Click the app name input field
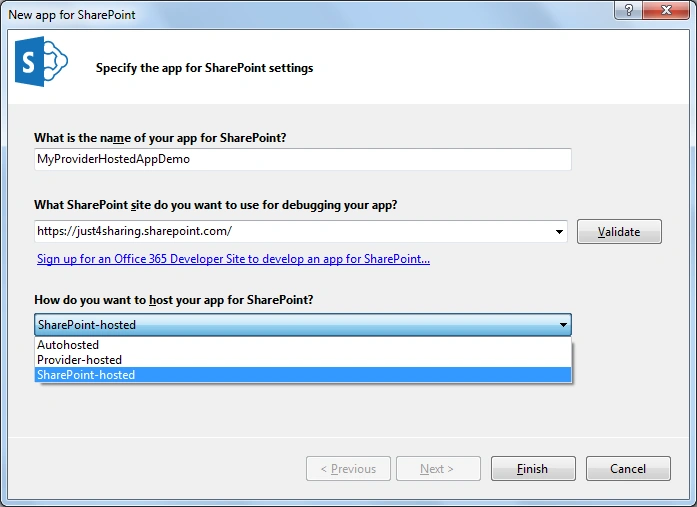The width and height of the screenshot is (697, 507). pyautogui.click(x=303, y=159)
